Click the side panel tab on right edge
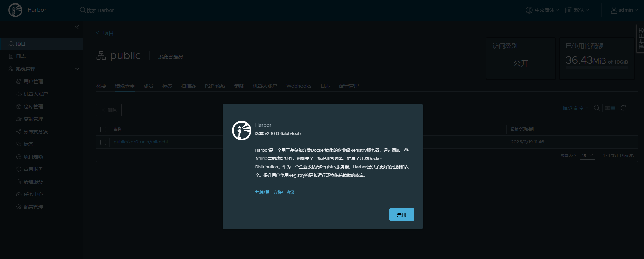The width and height of the screenshot is (644, 259). [641, 38]
